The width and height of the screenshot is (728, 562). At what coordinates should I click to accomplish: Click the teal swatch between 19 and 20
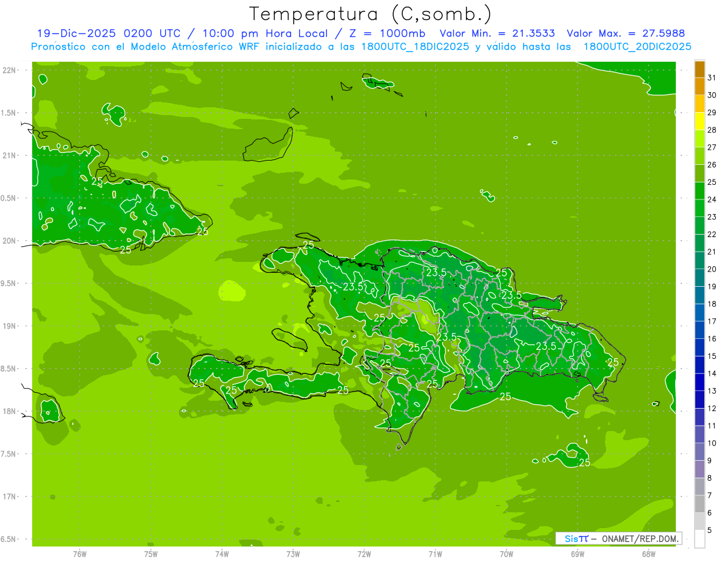click(699, 278)
